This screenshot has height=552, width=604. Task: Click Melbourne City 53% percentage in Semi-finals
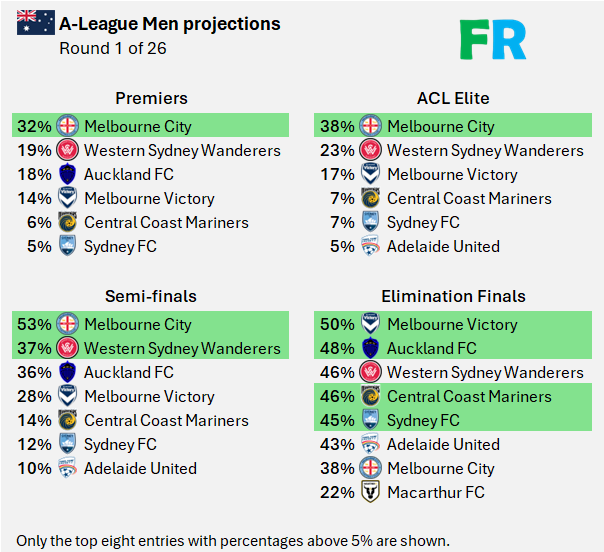34,324
